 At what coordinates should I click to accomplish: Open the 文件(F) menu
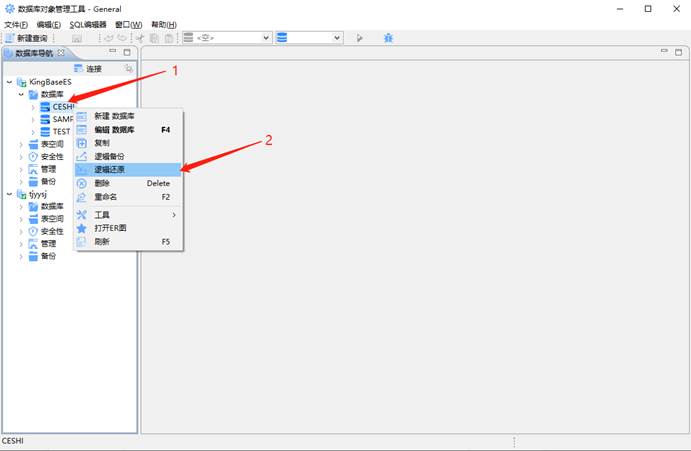16,25
